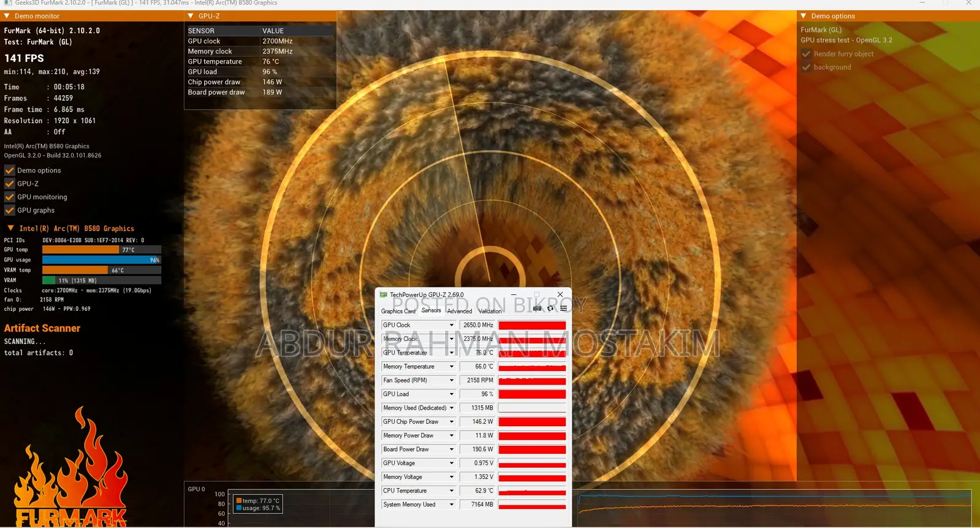Collapse the GPU-Z overlay panel header

pos(191,16)
